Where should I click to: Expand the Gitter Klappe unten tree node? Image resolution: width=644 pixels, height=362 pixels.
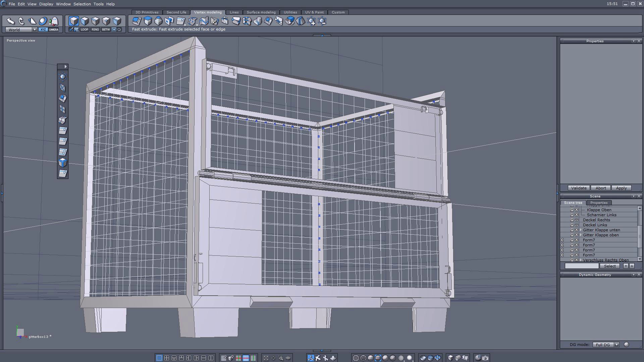581,230
